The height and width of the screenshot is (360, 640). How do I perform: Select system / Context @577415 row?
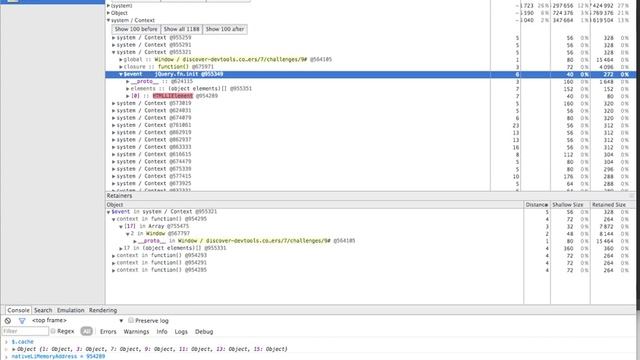pos(371,176)
